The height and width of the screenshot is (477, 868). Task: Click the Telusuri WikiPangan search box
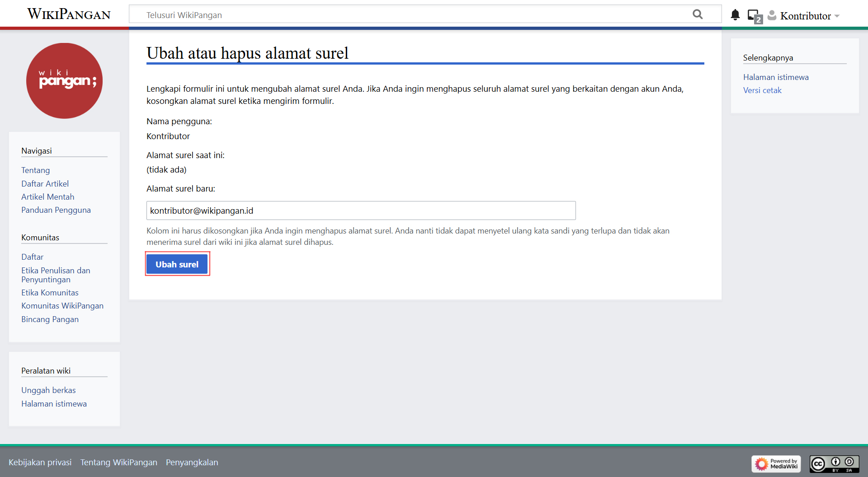416,15
